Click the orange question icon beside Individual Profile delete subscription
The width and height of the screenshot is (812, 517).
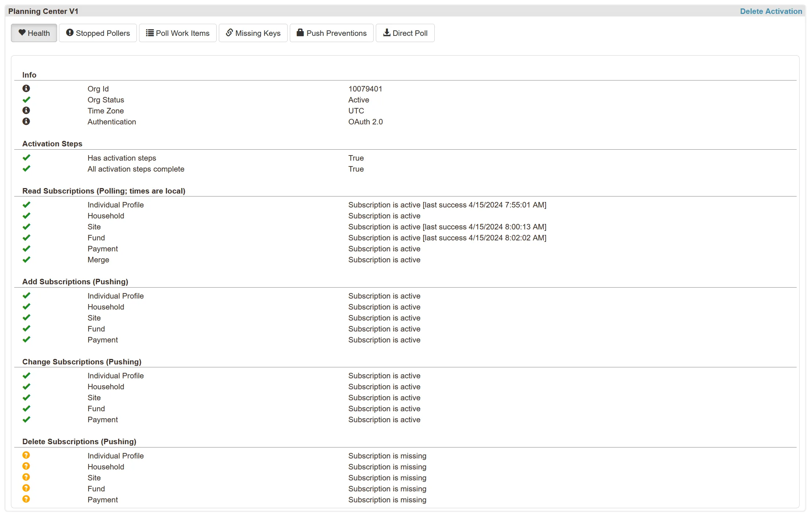pos(26,455)
